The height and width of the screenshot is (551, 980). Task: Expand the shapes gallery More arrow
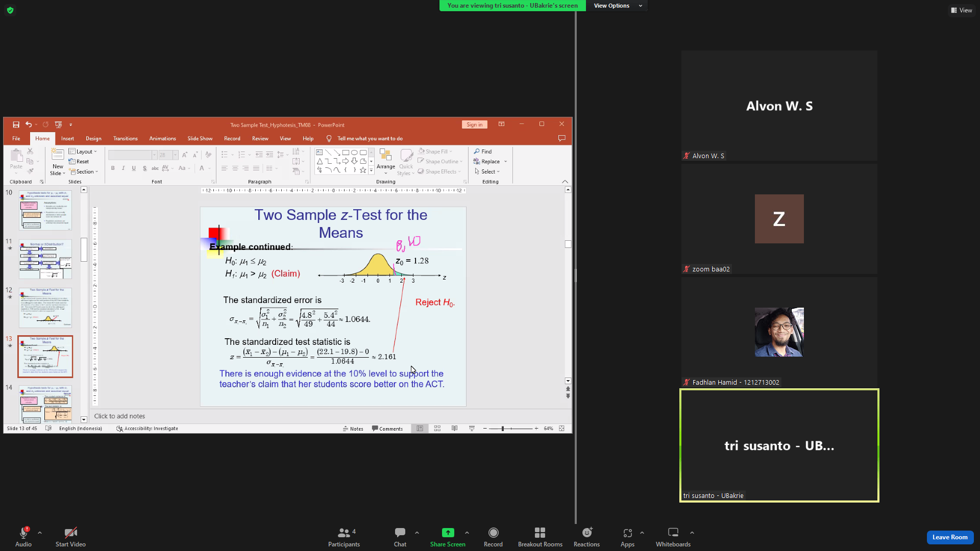(x=371, y=171)
